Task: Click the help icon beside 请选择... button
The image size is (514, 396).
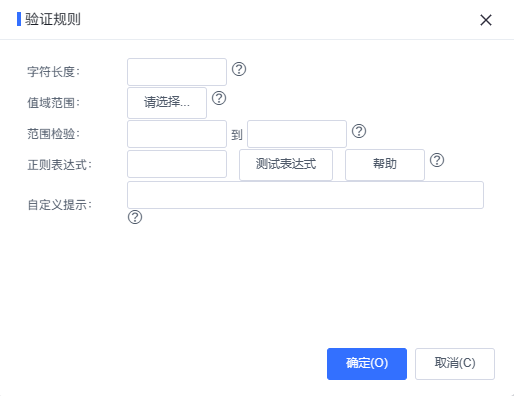Action: click(219, 98)
